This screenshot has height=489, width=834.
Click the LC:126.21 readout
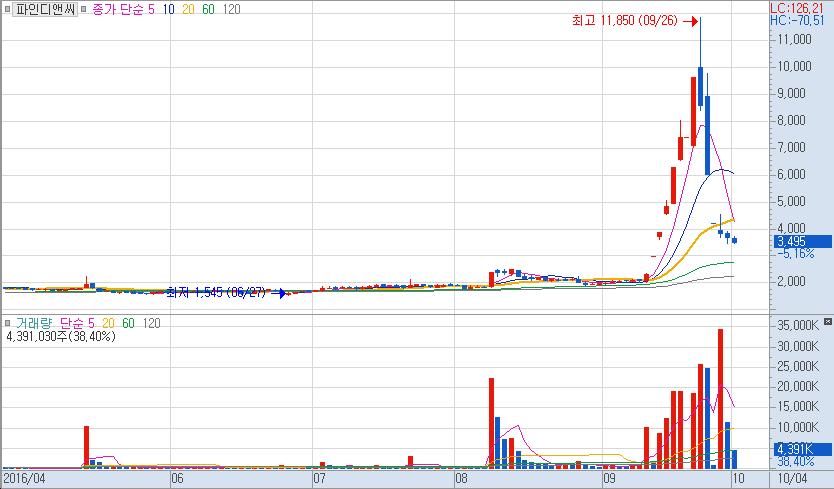click(801, 7)
